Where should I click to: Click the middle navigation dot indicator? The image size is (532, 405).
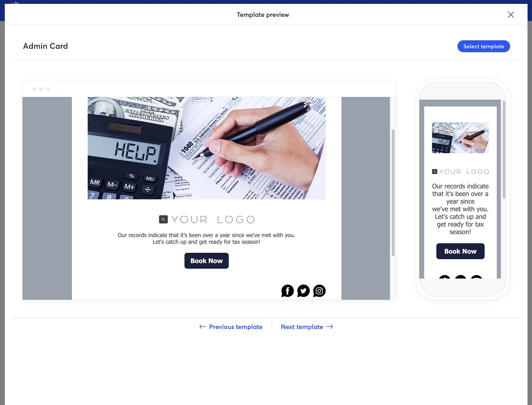tap(42, 89)
